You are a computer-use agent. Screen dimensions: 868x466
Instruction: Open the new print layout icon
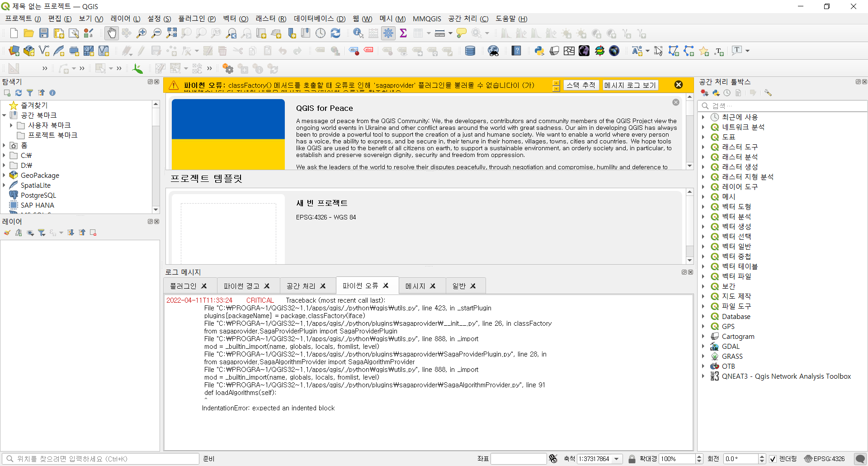click(x=59, y=33)
